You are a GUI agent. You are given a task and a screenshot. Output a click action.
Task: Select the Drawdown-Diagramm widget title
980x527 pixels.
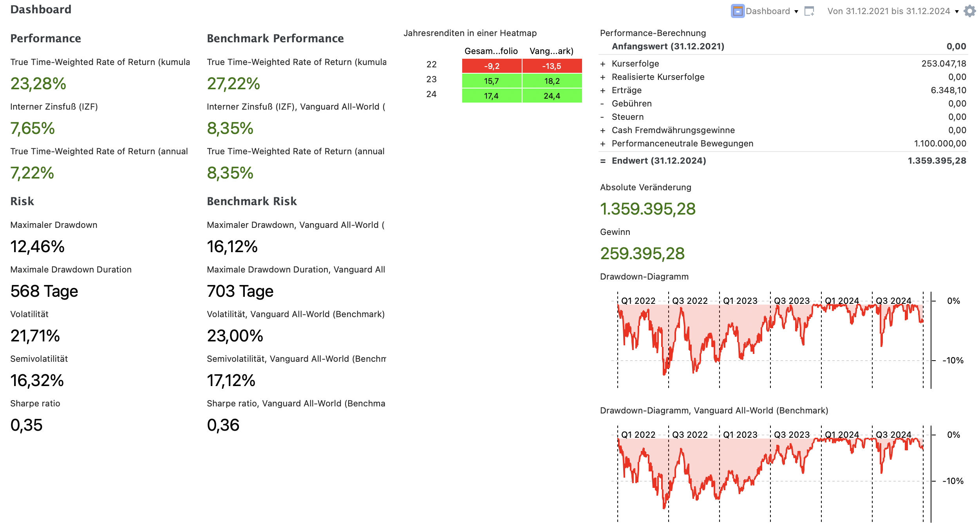pos(644,276)
